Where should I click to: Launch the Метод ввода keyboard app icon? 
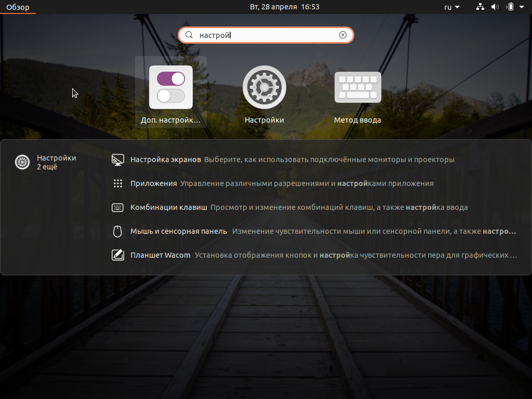click(357, 87)
